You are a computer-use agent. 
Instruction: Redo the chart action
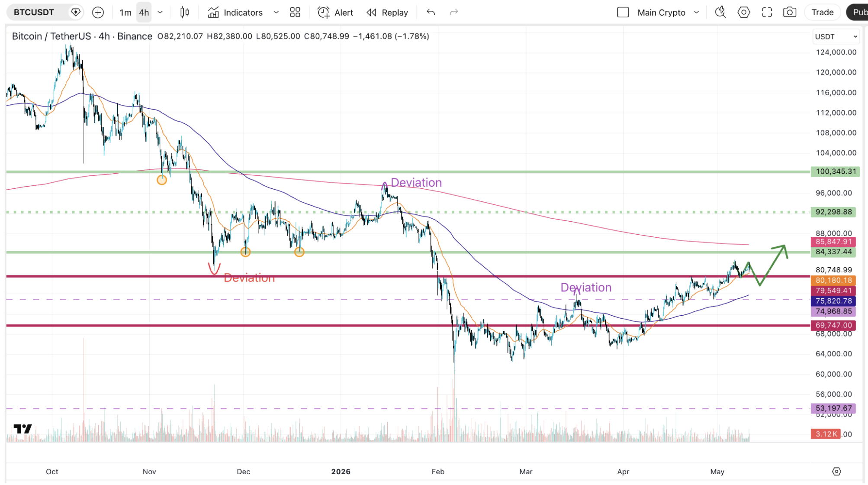click(x=453, y=13)
